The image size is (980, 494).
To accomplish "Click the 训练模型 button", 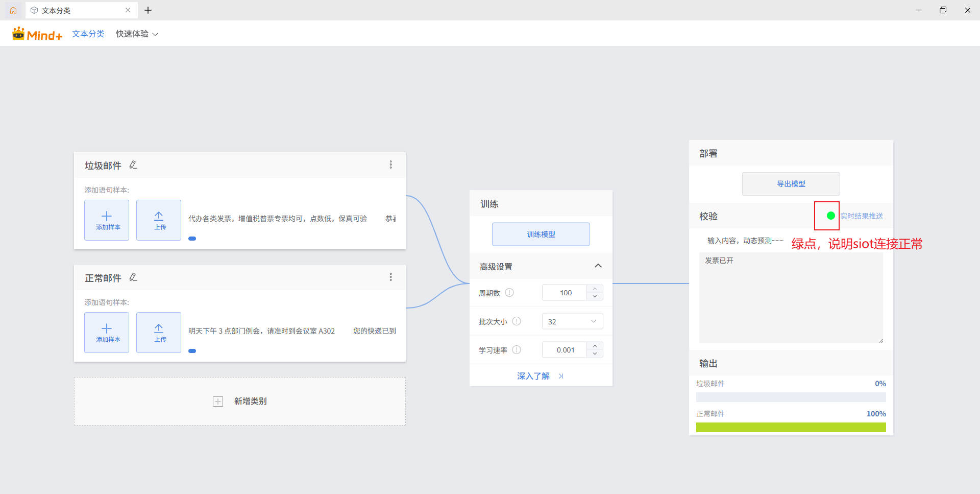I will [x=541, y=234].
